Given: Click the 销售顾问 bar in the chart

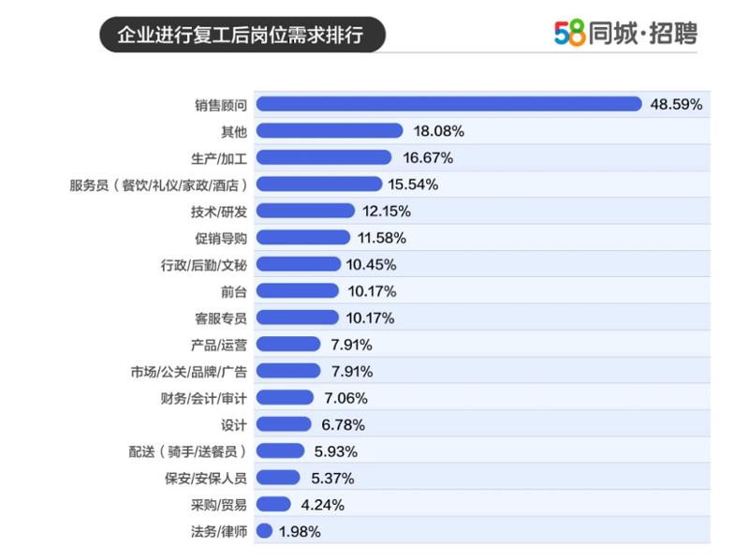Looking at the screenshot, I should pyautogui.click(x=448, y=104).
